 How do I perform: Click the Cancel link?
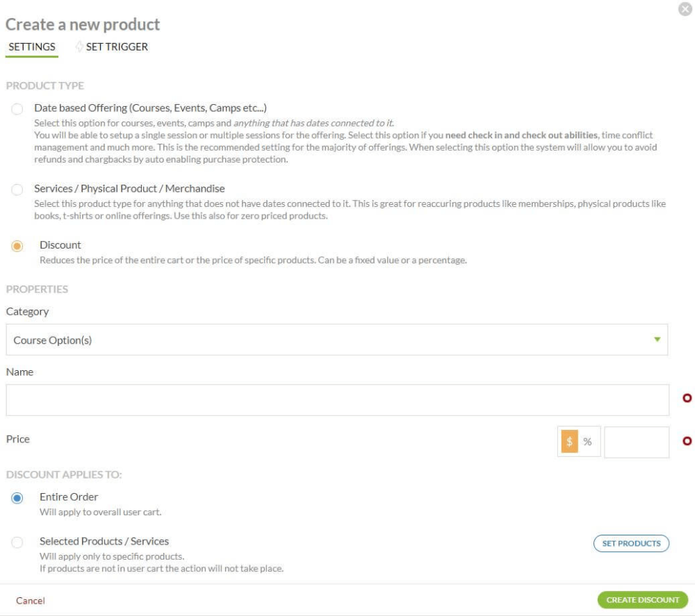tap(31, 601)
